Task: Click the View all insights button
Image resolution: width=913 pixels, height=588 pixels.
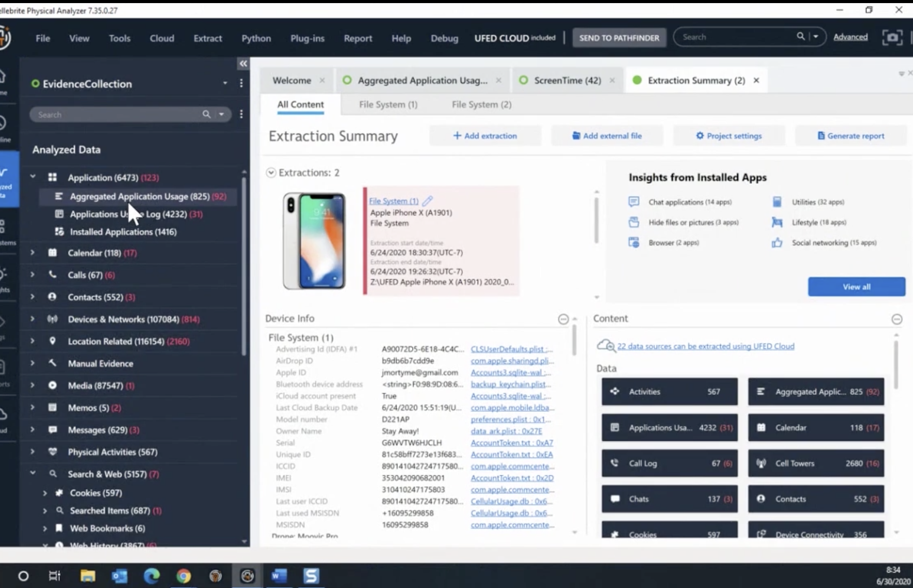Action: [x=857, y=287]
